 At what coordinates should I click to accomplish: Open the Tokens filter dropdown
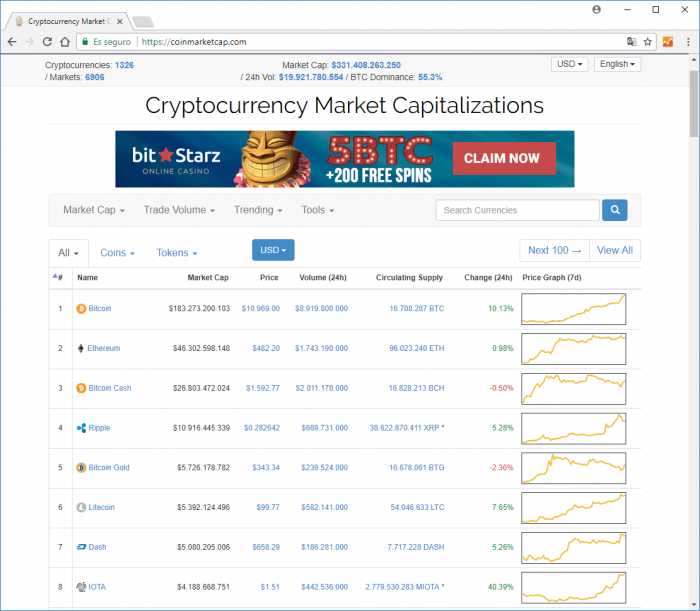point(177,253)
